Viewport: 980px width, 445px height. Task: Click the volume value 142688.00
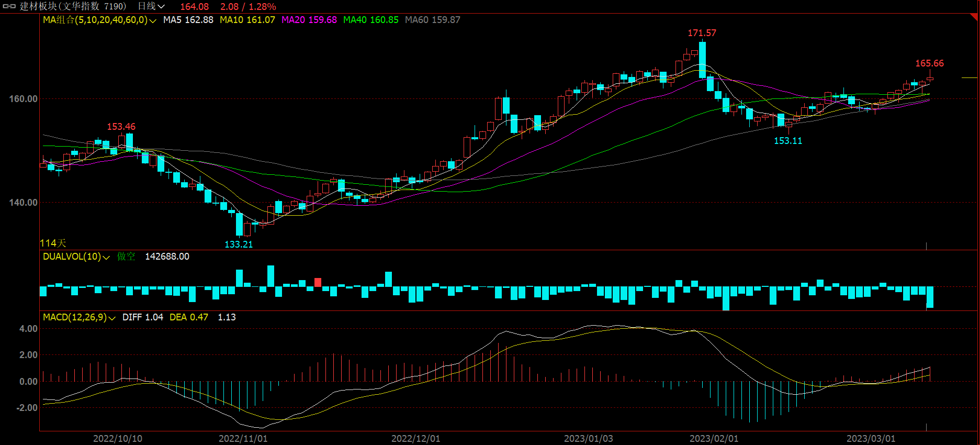coord(167,257)
